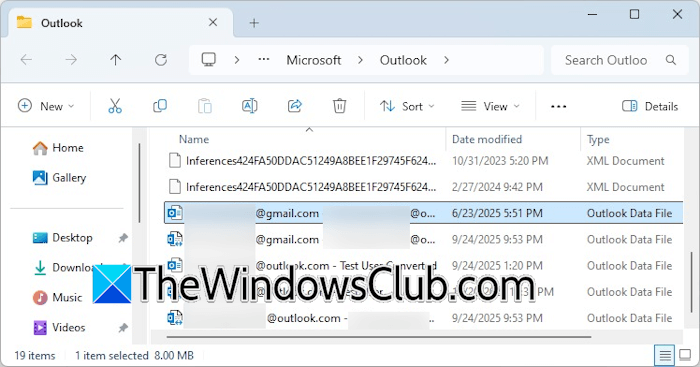Go up one folder level
The height and width of the screenshot is (367, 700).
[x=116, y=60]
